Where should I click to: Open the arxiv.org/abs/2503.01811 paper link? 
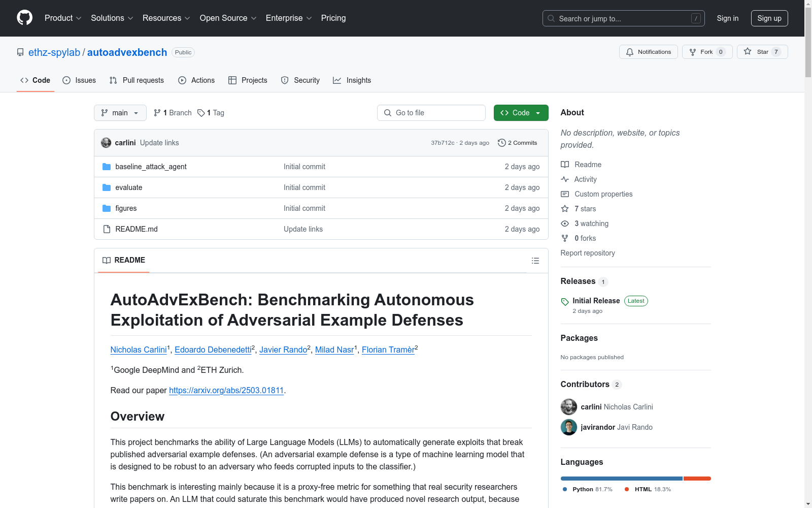226,390
